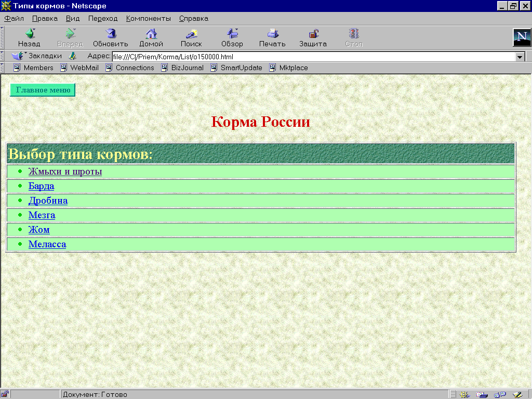Go to Домой (Home) via toolbar icon
Screen dimensions: 532x399
pyautogui.click(x=151, y=34)
